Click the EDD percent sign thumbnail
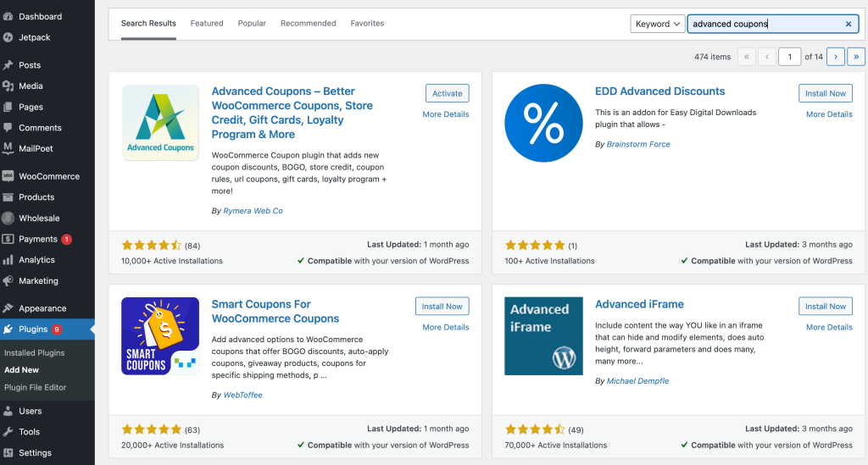This screenshot has height=465, width=868. 543,123
